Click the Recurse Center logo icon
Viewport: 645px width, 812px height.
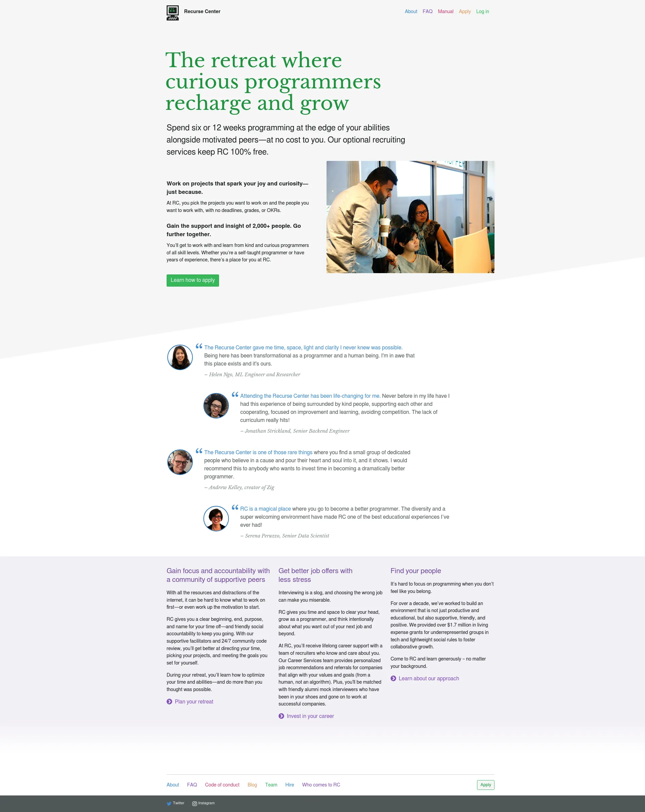[x=173, y=12]
